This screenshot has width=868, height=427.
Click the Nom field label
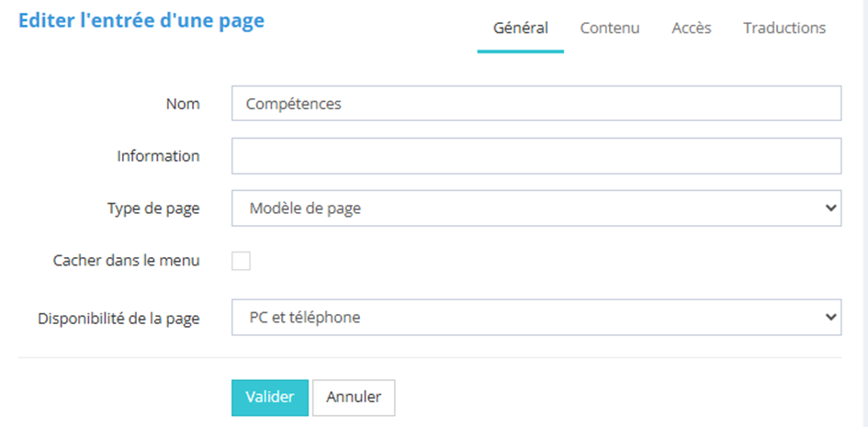pyautogui.click(x=183, y=104)
